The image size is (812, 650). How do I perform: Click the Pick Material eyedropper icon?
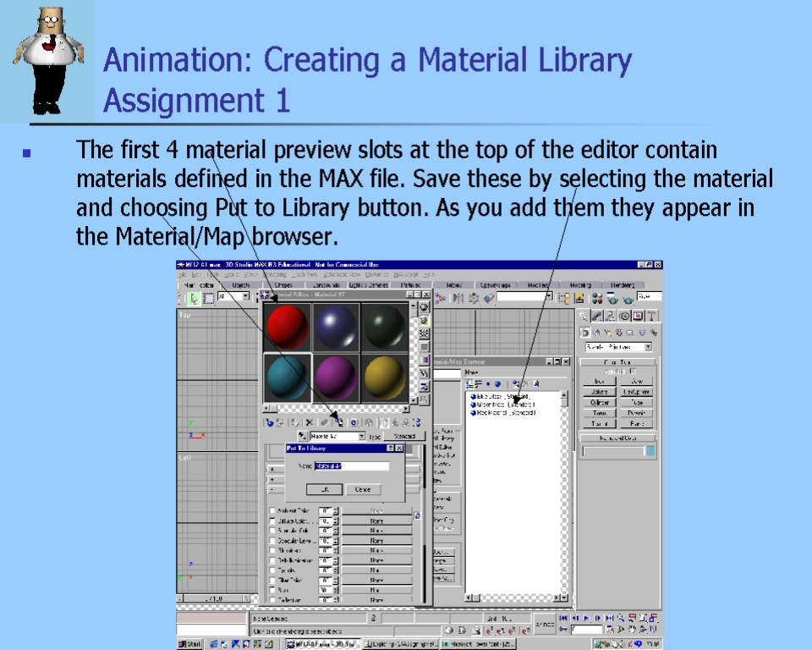pos(302,436)
